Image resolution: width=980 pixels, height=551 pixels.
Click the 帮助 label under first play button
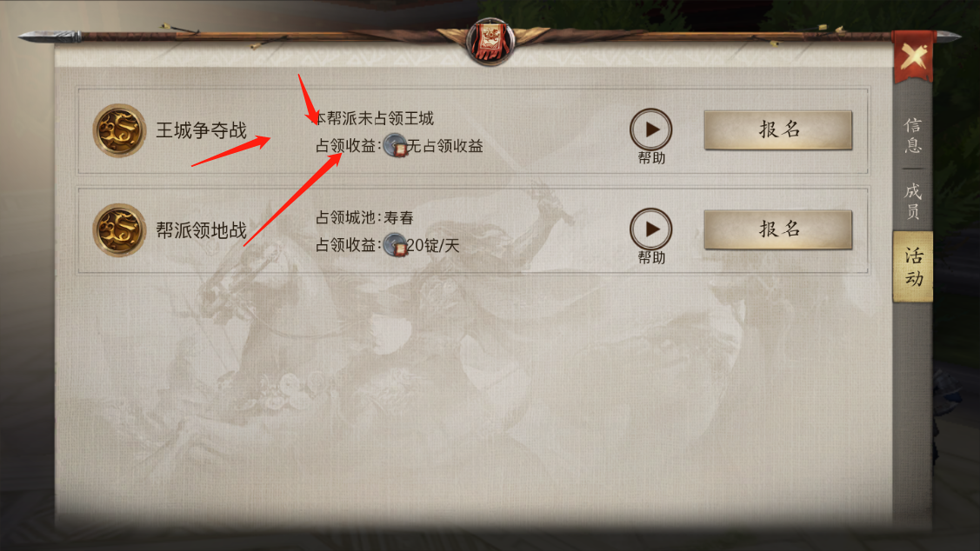pyautogui.click(x=651, y=159)
